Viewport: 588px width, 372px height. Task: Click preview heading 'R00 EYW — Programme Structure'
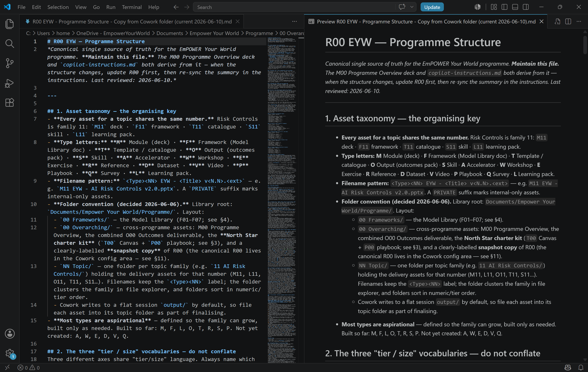(413, 42)
